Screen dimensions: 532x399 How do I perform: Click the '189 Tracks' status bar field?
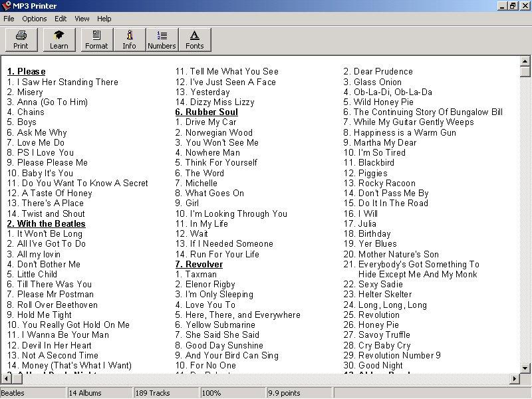(167, 393)
